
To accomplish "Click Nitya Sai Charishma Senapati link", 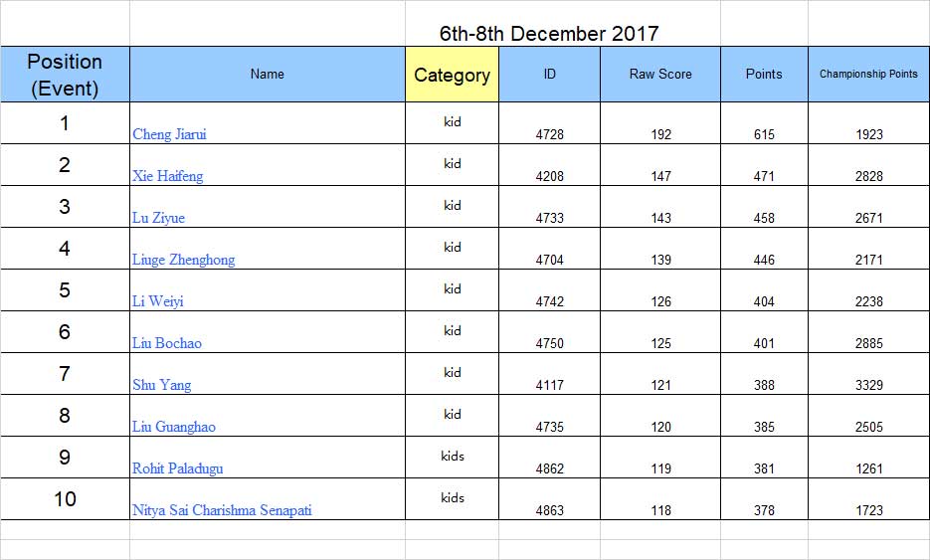I will 222,510.
